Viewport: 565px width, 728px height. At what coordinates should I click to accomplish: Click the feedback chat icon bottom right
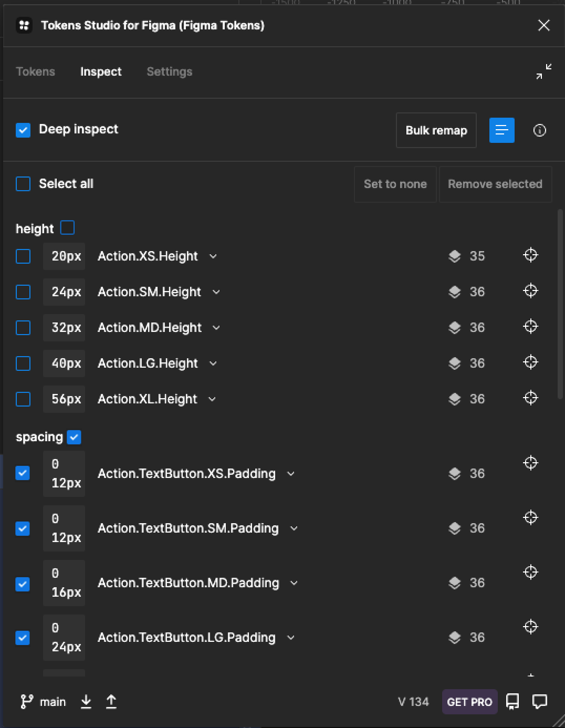tap(539, 701)
